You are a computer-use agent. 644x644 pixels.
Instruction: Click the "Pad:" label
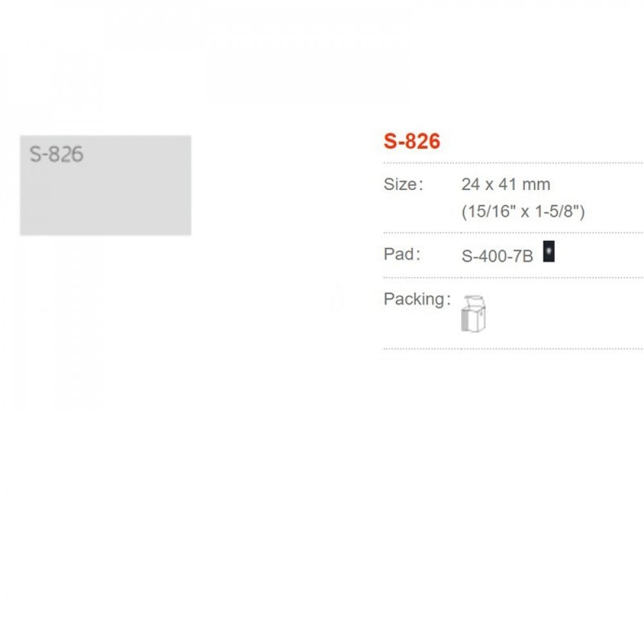[x=402, y=254]
